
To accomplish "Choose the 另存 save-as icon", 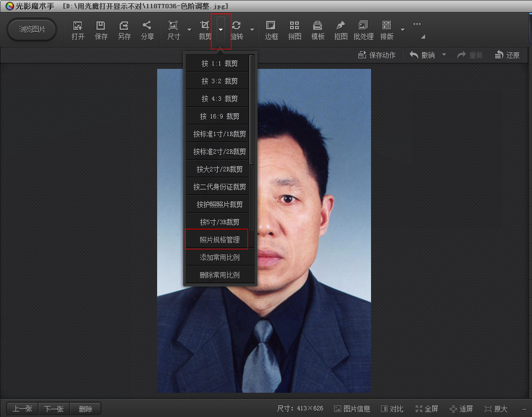I will [124, 30].
